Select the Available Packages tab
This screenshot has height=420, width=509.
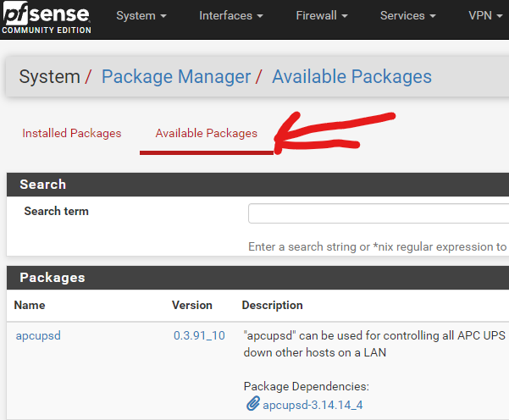tap(207, 133)
